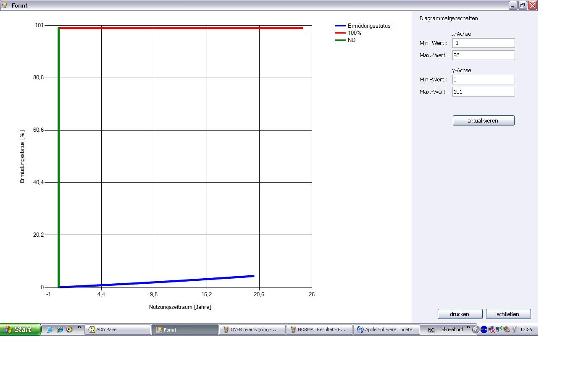The image size is (565, 392).
Task: Click the Nutzungszeitraum [Jahre] axis title
Action: (x=180, y=307)
